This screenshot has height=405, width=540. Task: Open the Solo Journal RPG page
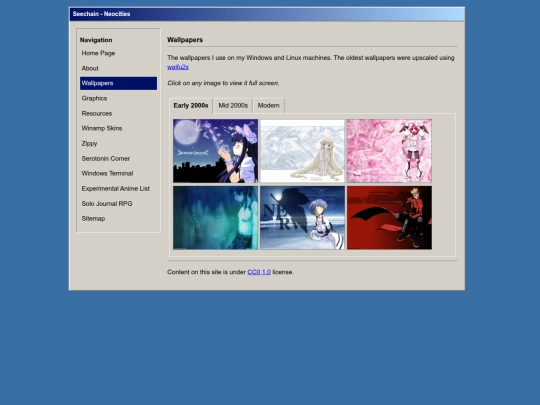118,204
